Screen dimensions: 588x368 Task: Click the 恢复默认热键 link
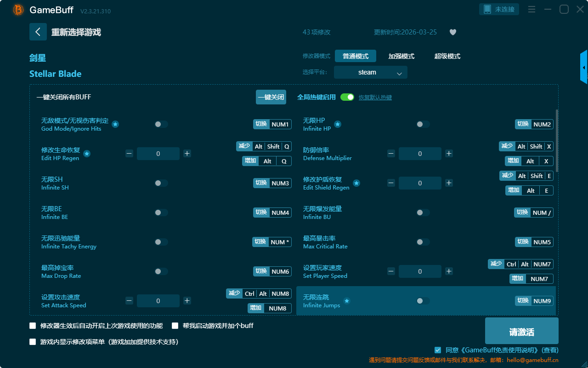pos(375,98)
